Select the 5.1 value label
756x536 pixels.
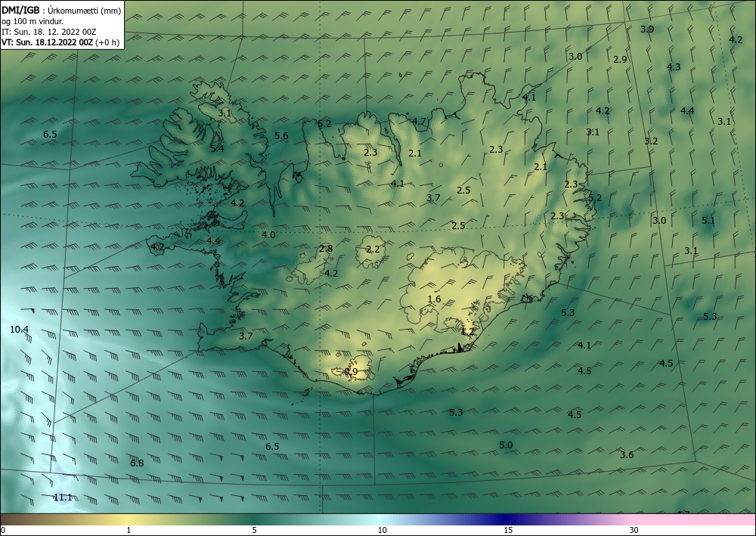(708, 221)
